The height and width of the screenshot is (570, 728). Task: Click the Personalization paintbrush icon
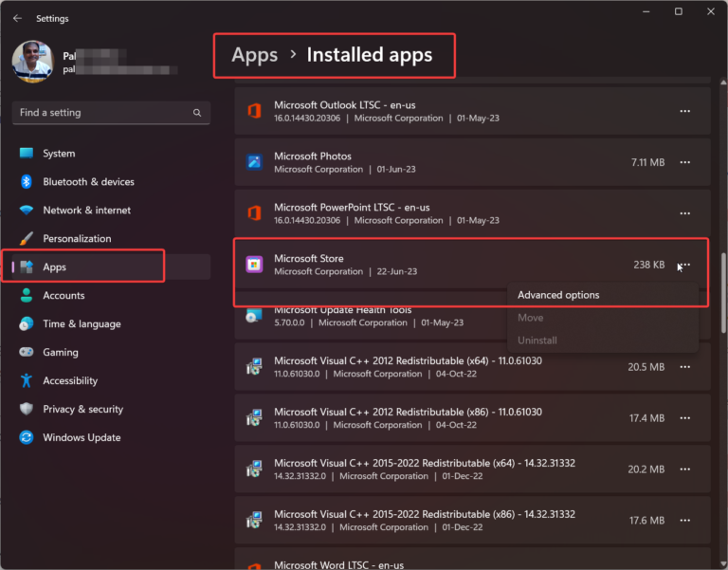[x=27, y=238]
